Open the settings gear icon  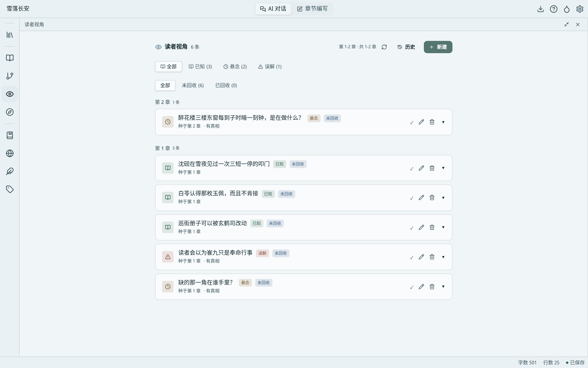click(580, 9)
